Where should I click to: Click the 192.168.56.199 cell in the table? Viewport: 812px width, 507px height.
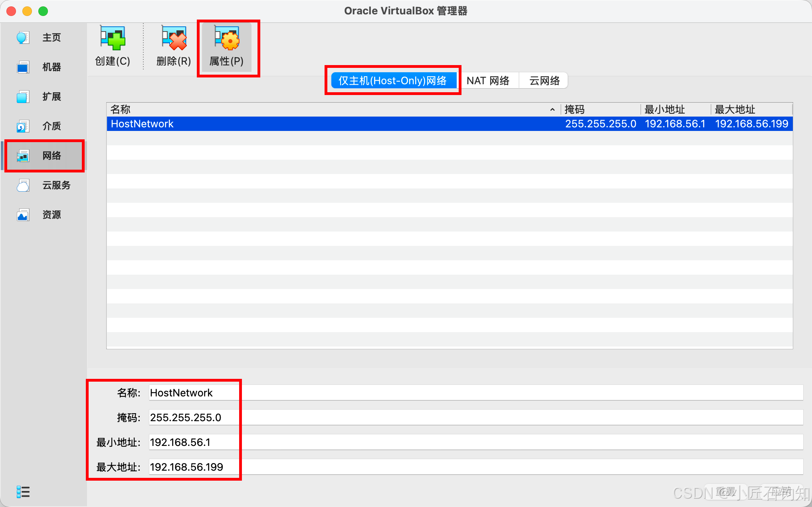tap(752, 124)
